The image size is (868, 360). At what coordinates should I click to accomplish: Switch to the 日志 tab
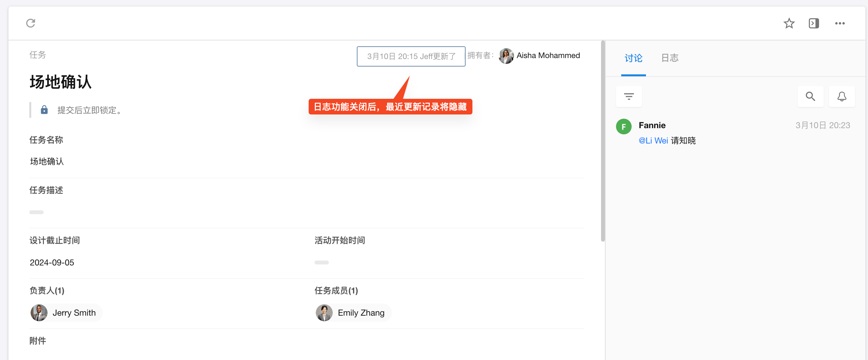click(669, 58)
